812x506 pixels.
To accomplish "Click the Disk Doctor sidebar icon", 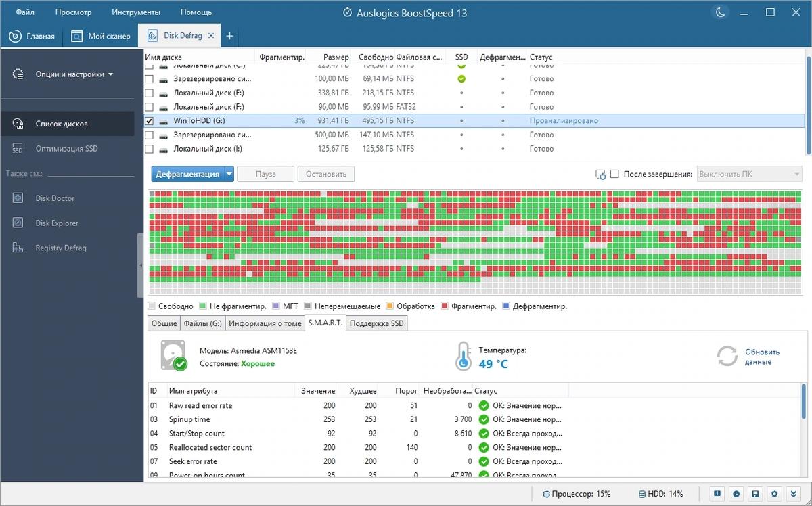I will coord(18,198).
